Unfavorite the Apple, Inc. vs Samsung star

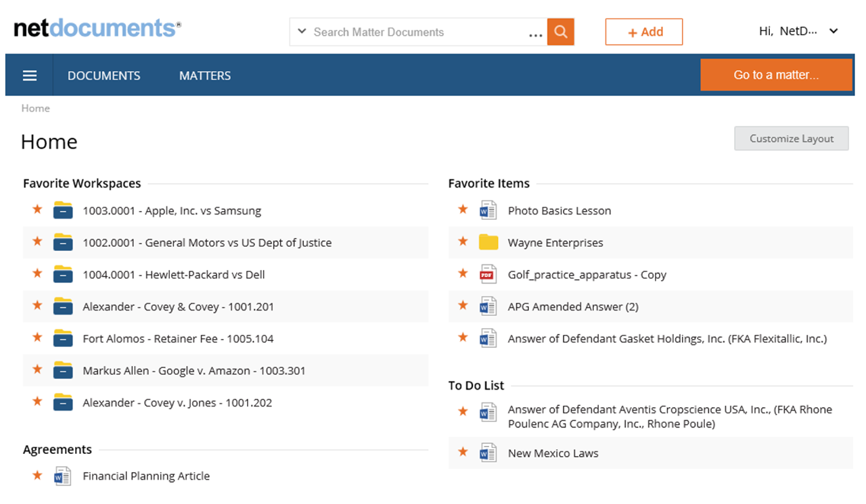(x=37, y=209)
